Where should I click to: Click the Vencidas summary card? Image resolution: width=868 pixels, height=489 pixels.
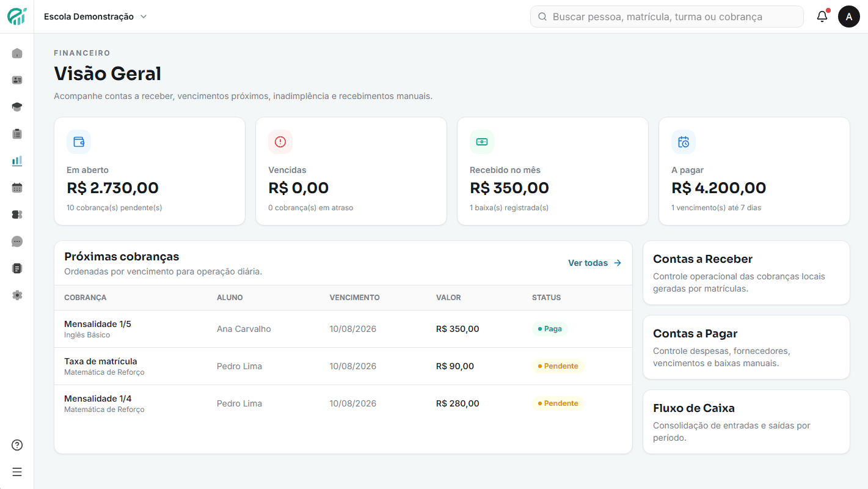[x=351, y=171]
